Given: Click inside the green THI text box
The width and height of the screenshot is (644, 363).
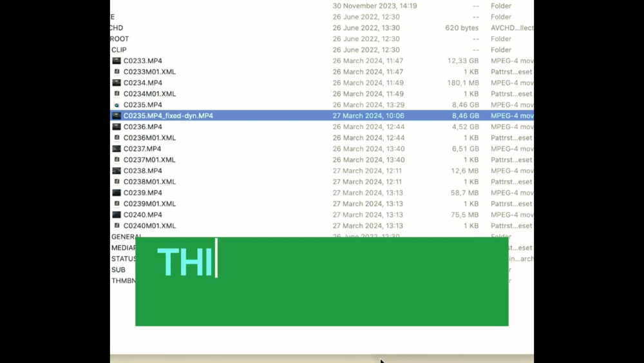Looking at the screenshot, I should (322, 282).
